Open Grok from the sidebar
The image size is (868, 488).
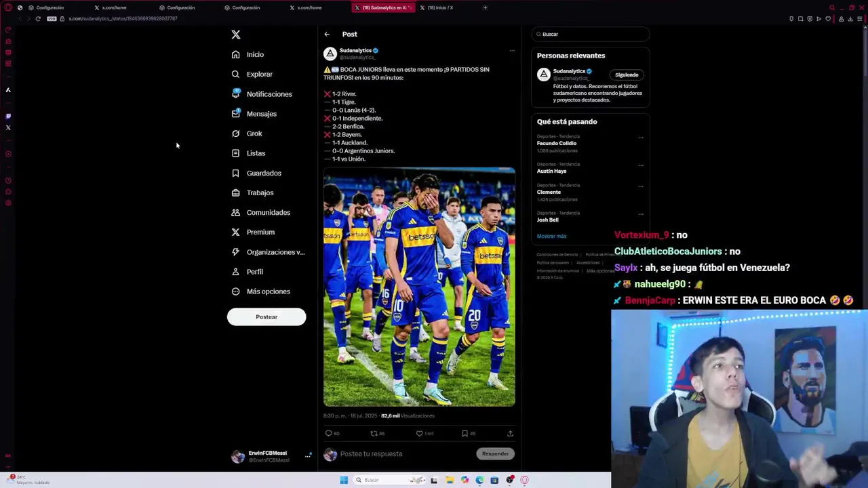click(247, 134)
